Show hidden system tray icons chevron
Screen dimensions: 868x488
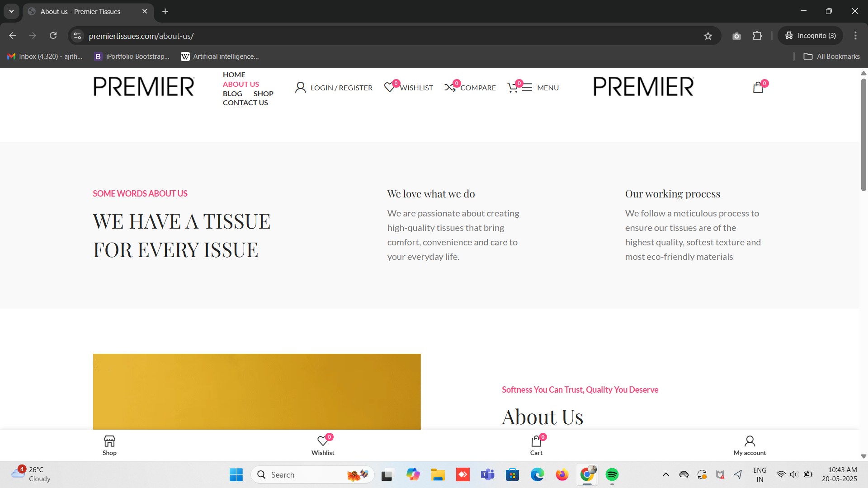(x=665, y=474)
